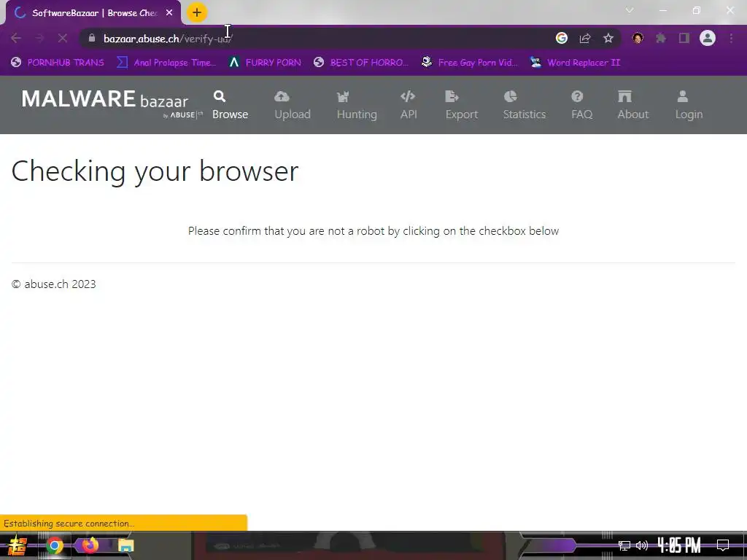747x560 pixels.
Task: Open network tray icon
Action: point(624,545)
